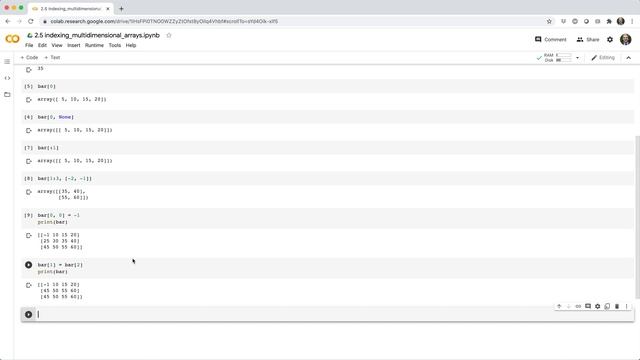The width and height of the screenshot is (640, 360).
Task: Click output icon of the last printed matrix
Action: tap(29, 285)
